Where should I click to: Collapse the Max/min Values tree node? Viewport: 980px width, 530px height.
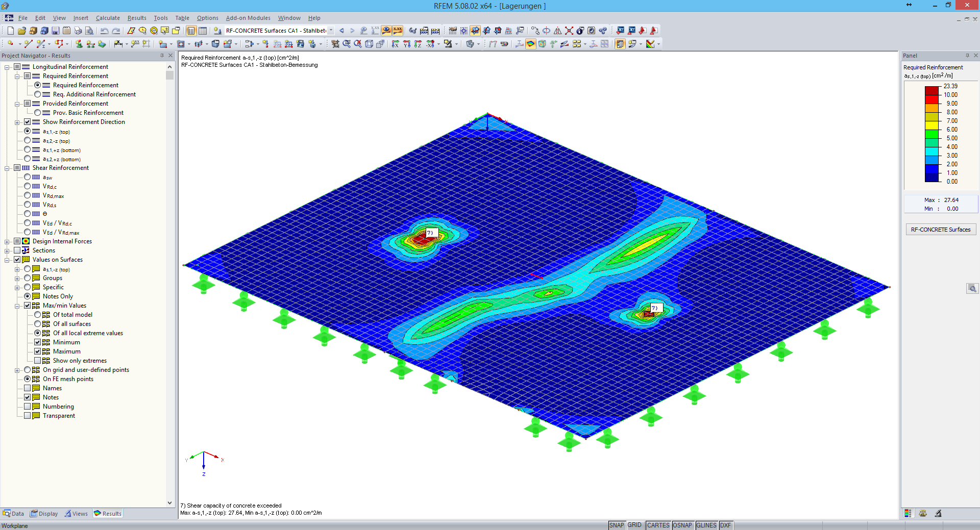pos(17,306)
